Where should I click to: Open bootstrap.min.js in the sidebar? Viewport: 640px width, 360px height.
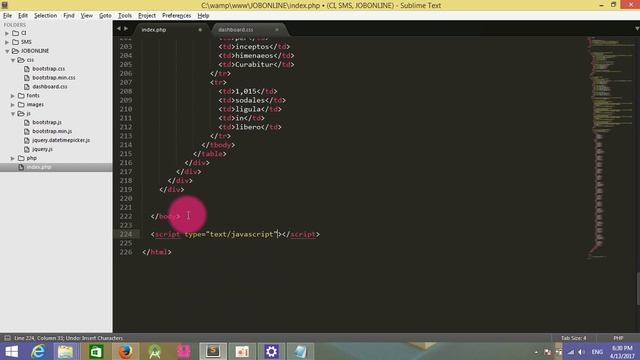click(x=52, y=131)
